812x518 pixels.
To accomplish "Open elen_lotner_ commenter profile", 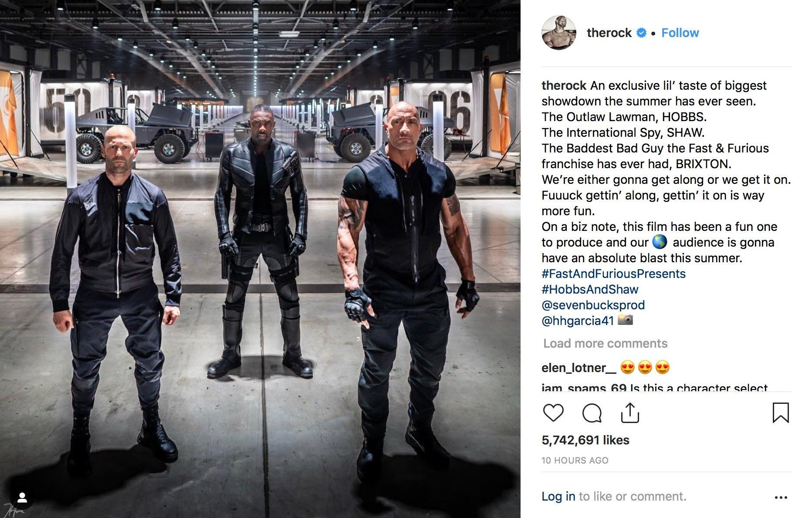I will click(x=579, y=368).
